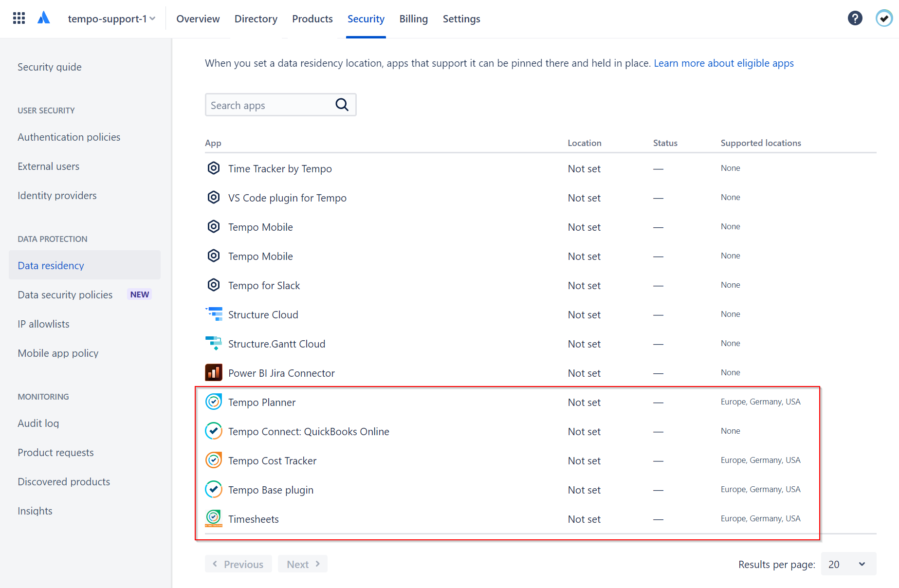Click the Tempo Cost Tracker icon
899x588 pixels.
pyautogui.click(x=214, y=460)
